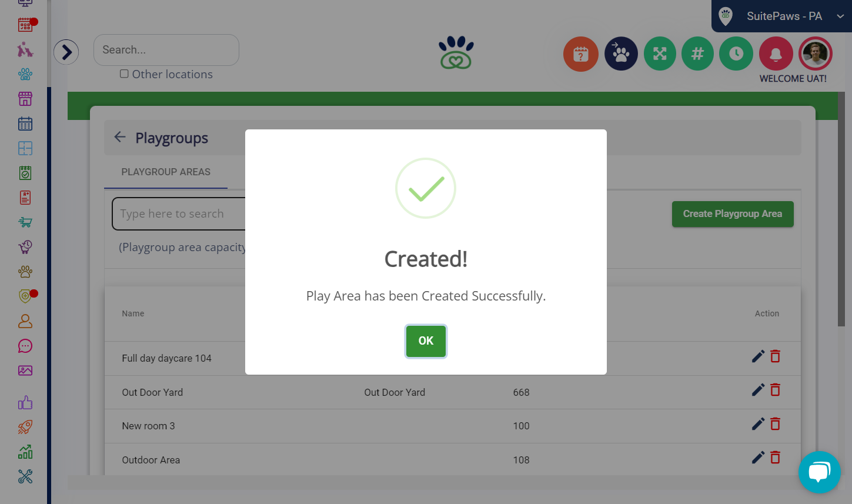Viewport: 852px width, 504px height.
Task: Click the Name column header
Action: click(x=133, y=313)
